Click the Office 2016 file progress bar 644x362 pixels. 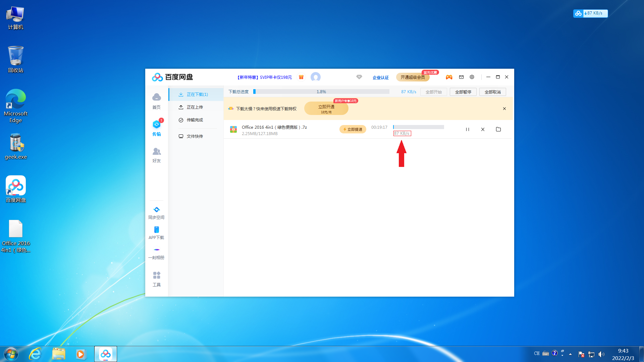click(419, 127)
